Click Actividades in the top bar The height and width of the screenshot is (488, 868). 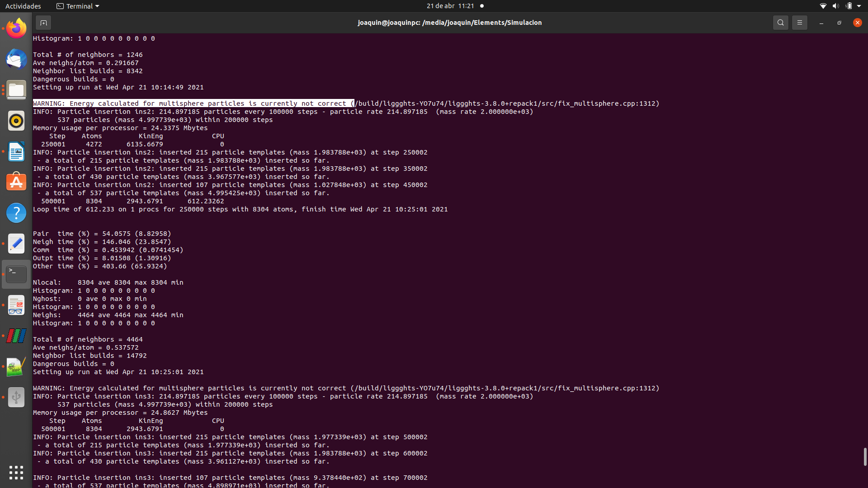[x=23, y=6]
